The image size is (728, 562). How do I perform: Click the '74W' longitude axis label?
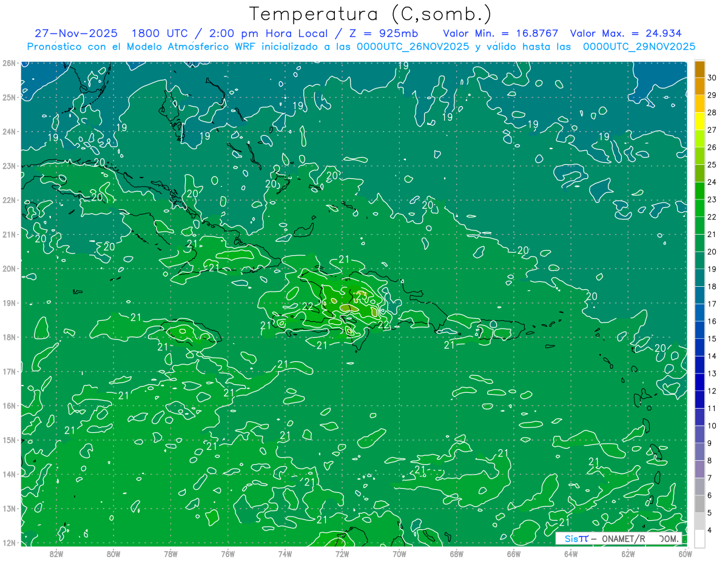point(285,554)
